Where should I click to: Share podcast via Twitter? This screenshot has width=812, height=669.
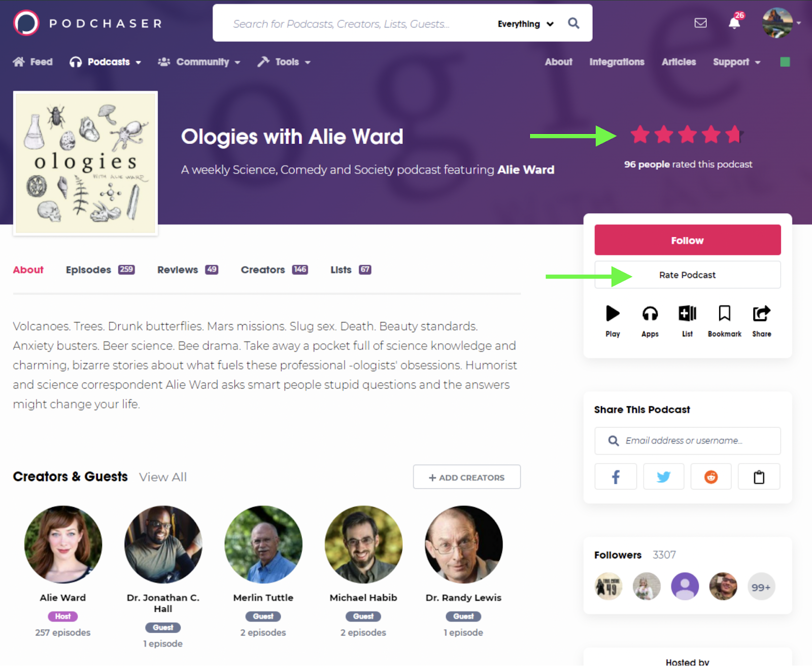pyautogui.click(x=663, y=476)
